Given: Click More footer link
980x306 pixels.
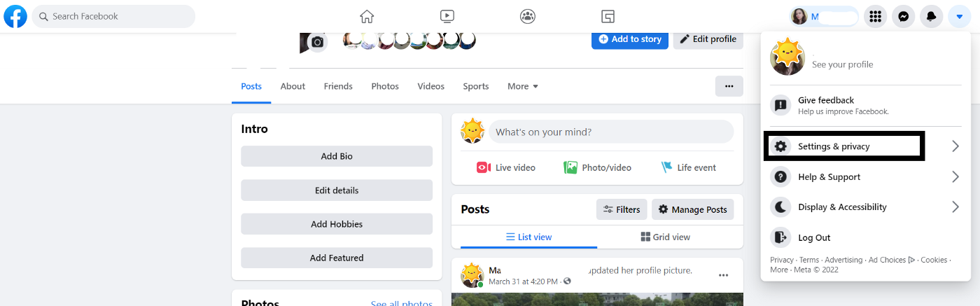Looking at the screenshot, I should [x=778, y=270].
